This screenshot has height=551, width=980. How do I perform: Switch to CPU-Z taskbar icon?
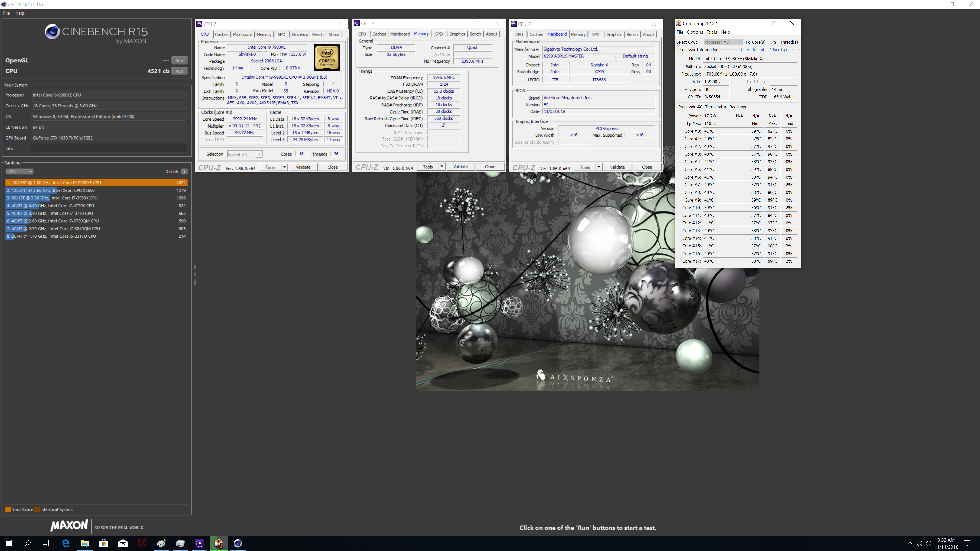(x=199, y=543)
